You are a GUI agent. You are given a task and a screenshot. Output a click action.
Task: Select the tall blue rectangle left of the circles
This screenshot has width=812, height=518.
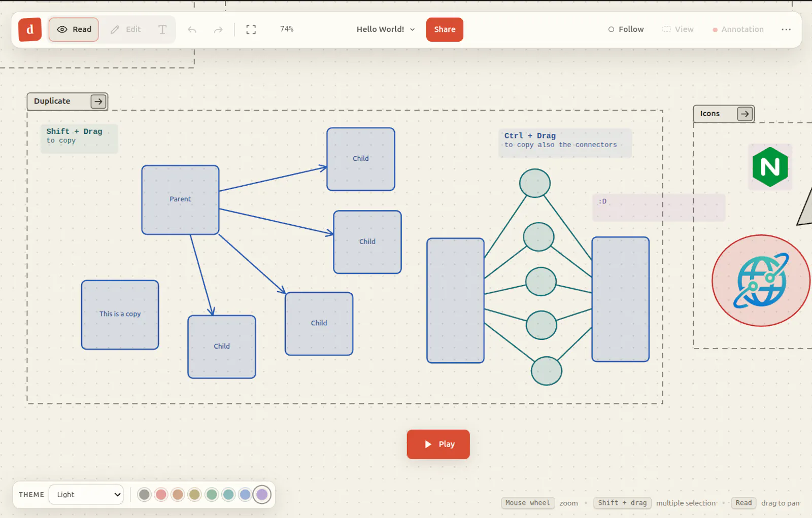tap(455, 300)
